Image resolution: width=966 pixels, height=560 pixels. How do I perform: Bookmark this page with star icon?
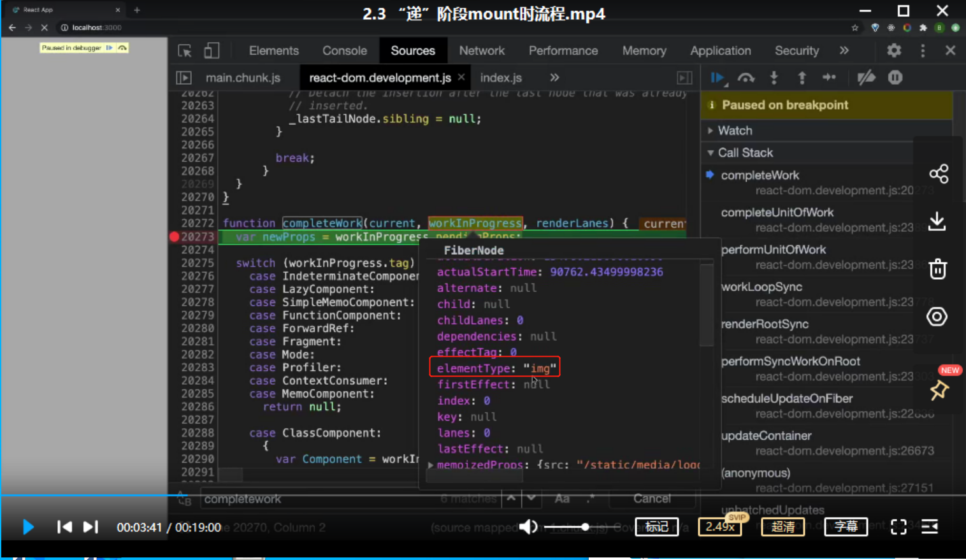pyautogui.click(x=855, y=27)
